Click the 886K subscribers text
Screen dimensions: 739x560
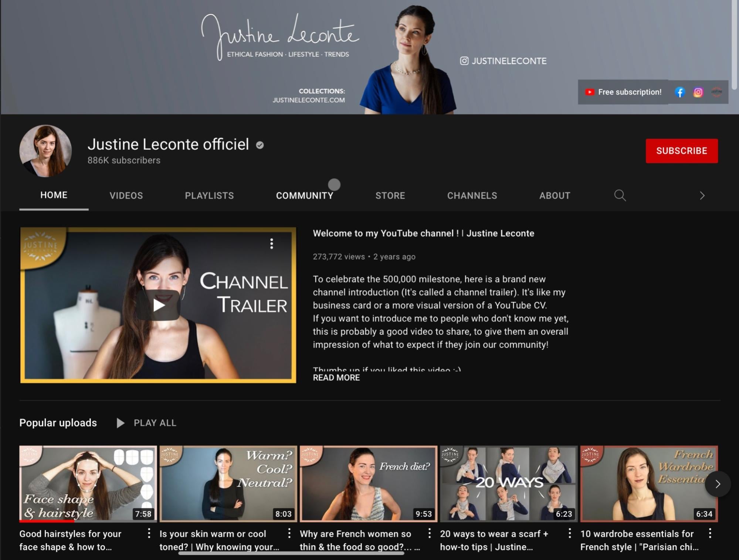124,160
